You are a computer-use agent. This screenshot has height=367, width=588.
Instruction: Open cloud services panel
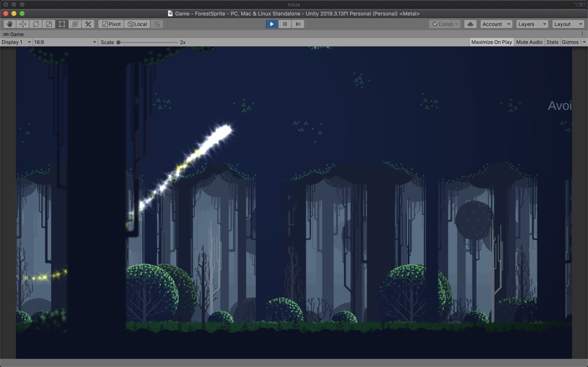coord(470,24)
